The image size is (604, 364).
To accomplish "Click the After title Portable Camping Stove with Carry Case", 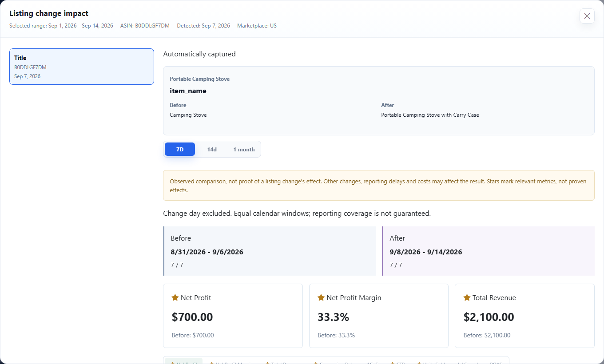I will click(430, 115).
